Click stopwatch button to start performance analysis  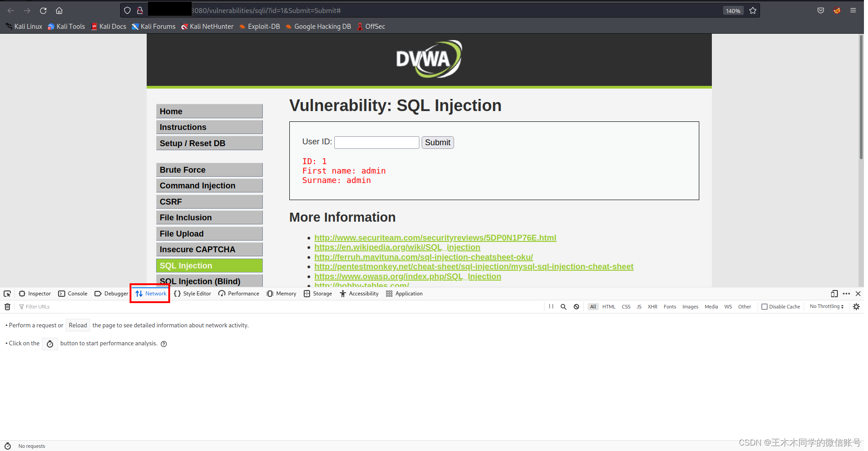coord(50,344)
